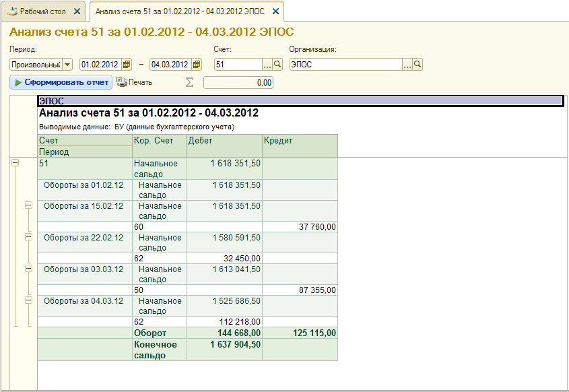Click the Произвольный period field
The width and height of the screenshot is (569, 392).
pos(36,65)
